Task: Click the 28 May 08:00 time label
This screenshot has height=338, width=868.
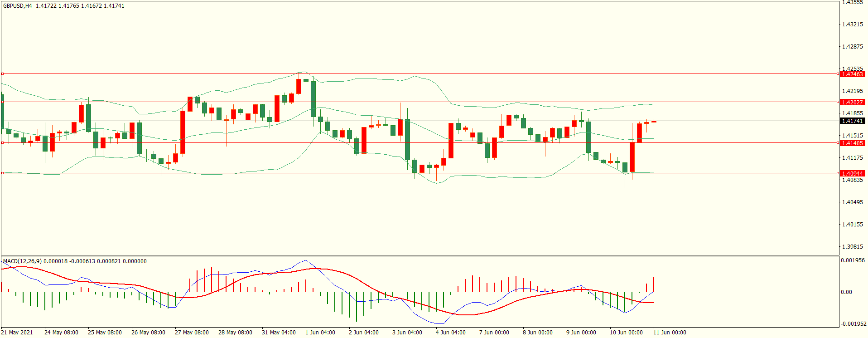Action: coord(235,333)
